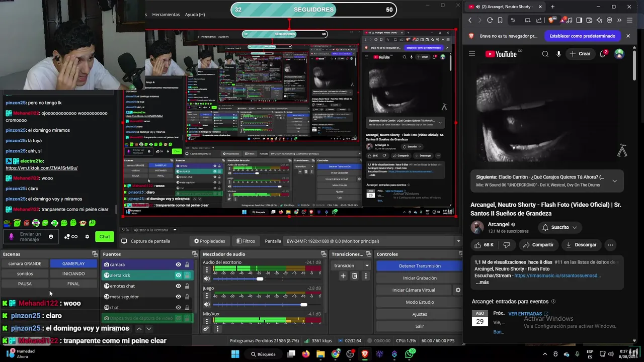Select the GAMEPLAY scene
This screenshot has width=644, height=362.
[73, 263]
